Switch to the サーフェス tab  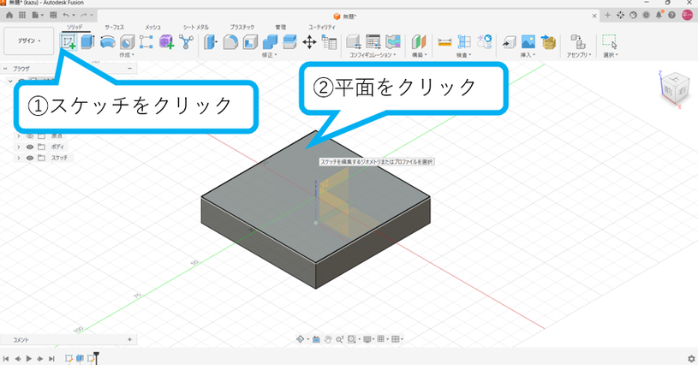pyautogui.click(x=114, y=27)
